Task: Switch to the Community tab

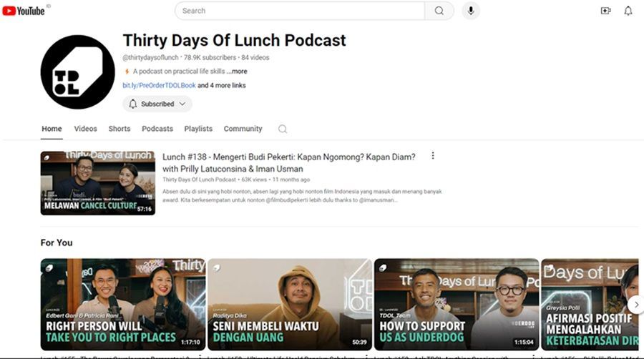Action: pyautogui.click(x=243, y=129)
